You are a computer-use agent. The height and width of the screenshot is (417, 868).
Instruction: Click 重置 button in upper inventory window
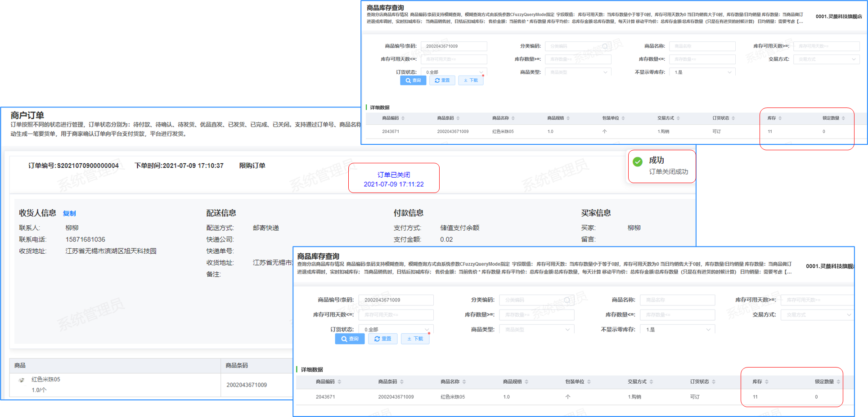pyautogui.click(x=442, y=81)
